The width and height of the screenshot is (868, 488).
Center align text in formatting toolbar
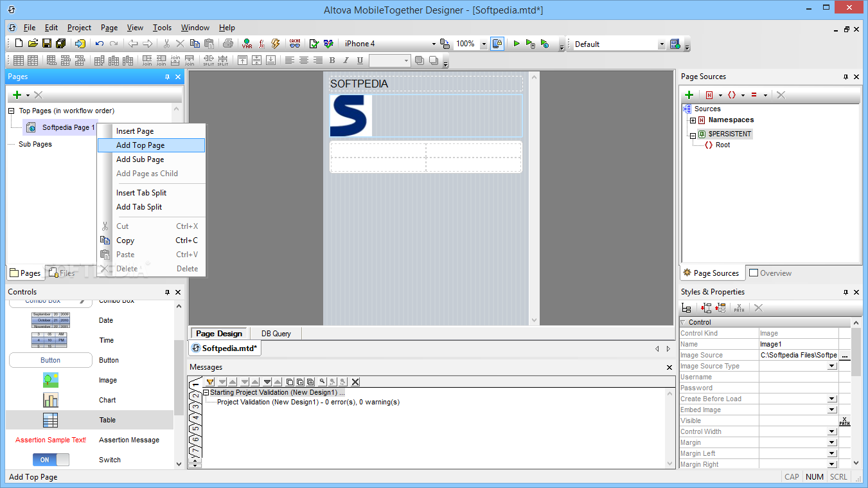(x=304, y=60)
